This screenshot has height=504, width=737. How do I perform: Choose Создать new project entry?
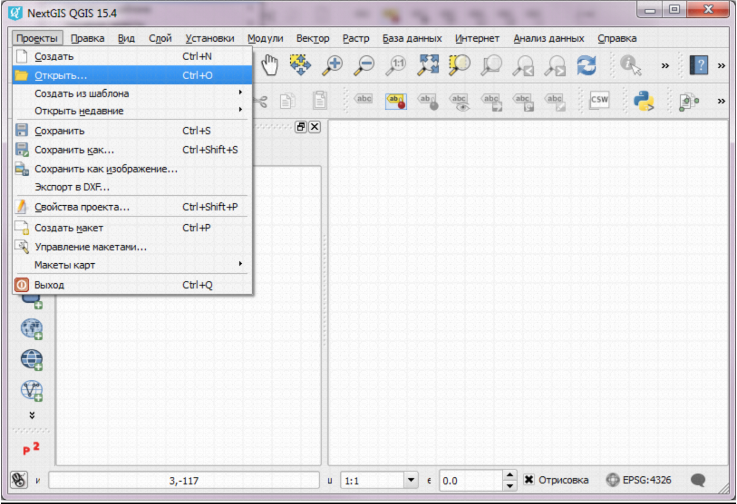click(x=131, y=56)
